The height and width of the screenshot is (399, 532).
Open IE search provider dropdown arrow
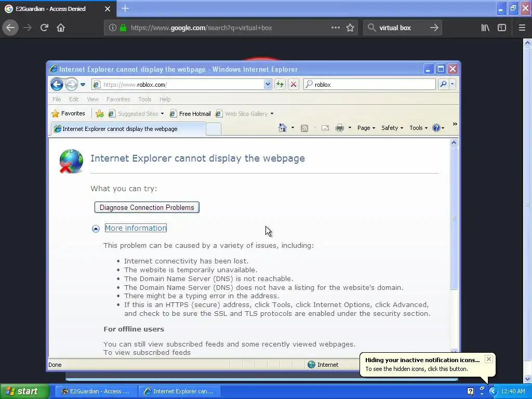pyautogui.click(x=453, y=84)
